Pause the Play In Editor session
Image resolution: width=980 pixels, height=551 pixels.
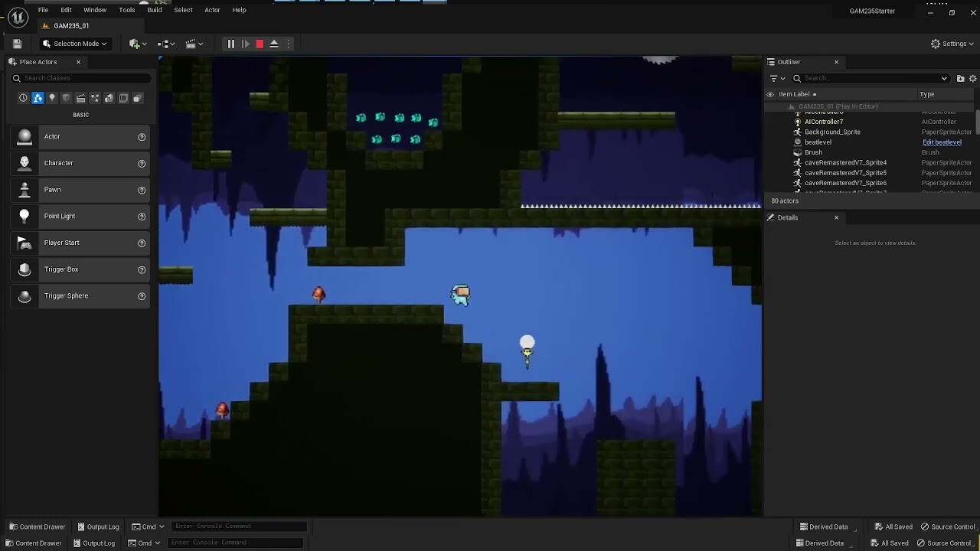[x=231, y=44]
